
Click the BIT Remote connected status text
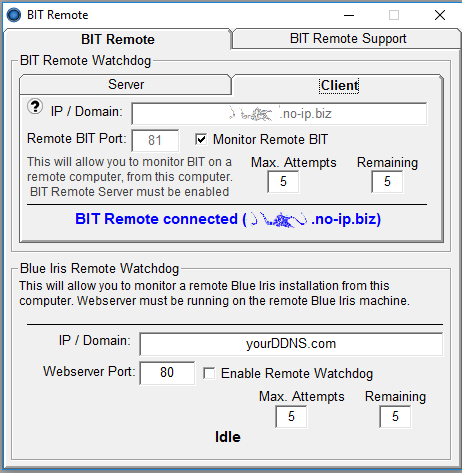(x=228, y=219)
